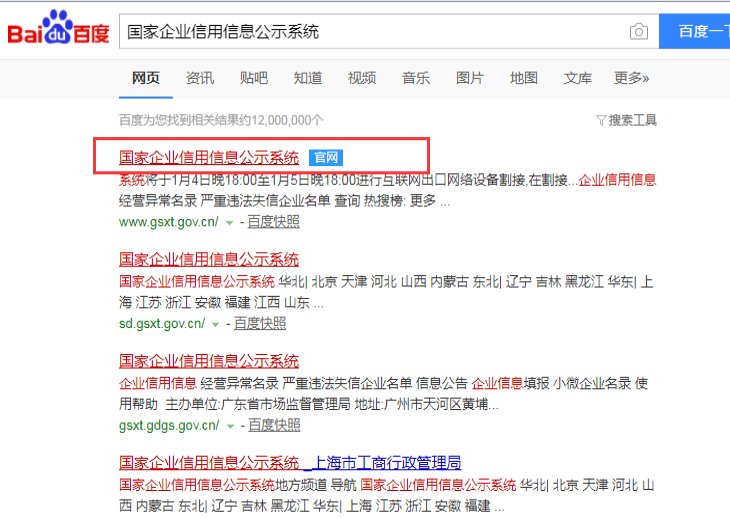Switch to the 资讯 tab
This screenshot has height=518, width=730.
click(x=200, y=78)
